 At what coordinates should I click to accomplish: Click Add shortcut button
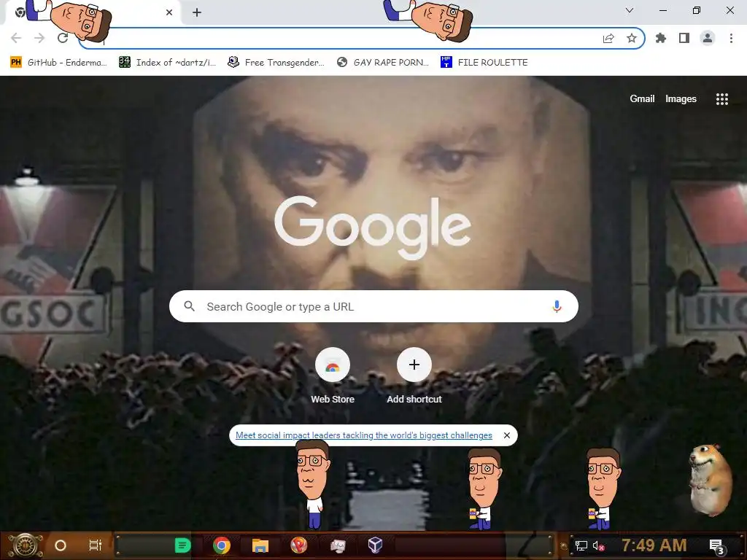coord(414,376)
